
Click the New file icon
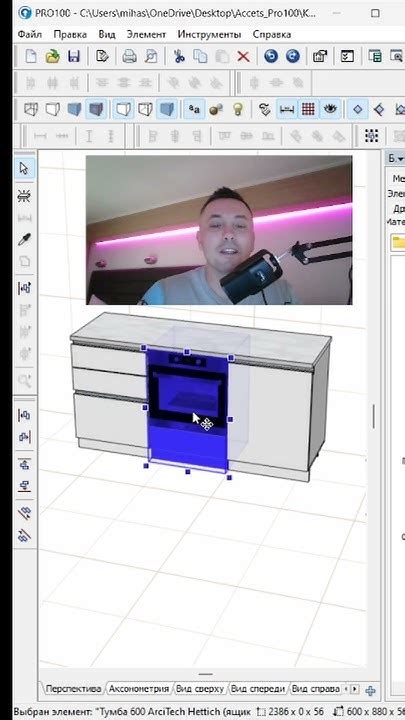pos(31,56)
